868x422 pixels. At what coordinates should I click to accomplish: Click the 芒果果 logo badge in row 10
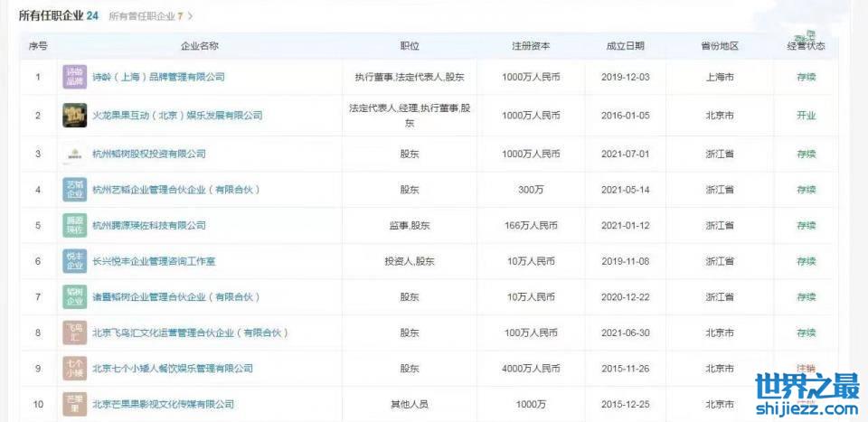coord(74,403)
